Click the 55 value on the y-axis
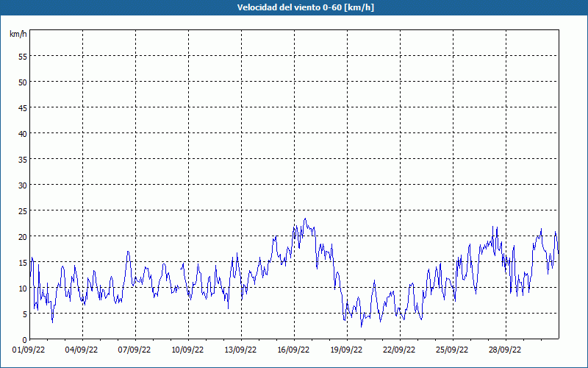Viewport: 588px width, 368px height. (23, 57)
